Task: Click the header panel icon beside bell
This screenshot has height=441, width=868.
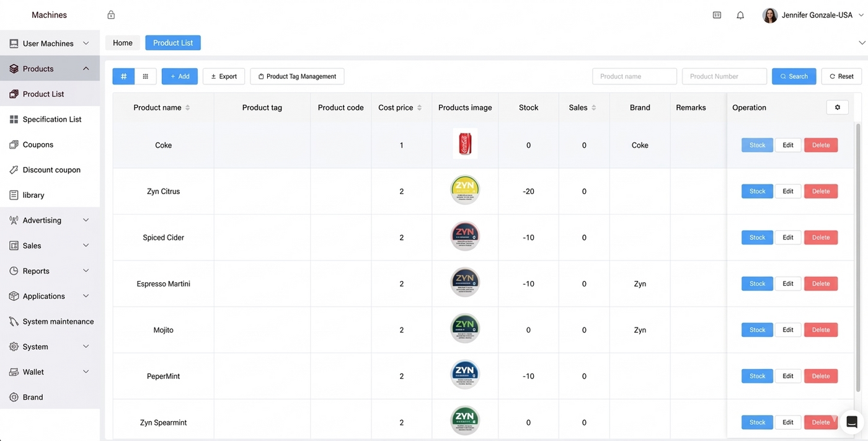Action: coord(717,15)
